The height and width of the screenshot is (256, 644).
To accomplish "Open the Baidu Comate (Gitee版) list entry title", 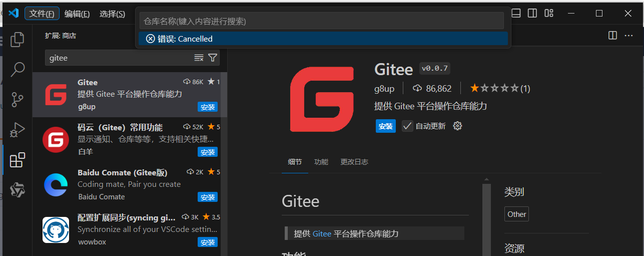I will click(123, 172).
